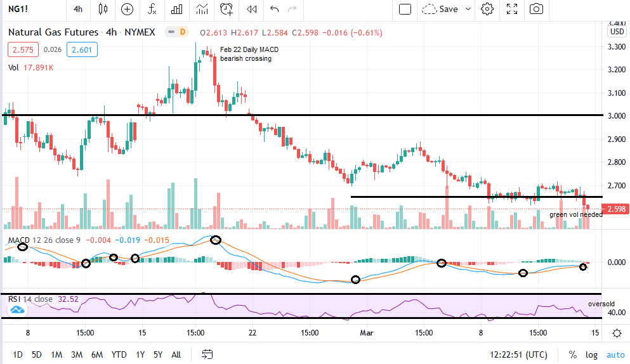The width and height of the screenshot is (630, 364).
Task: Expand the Save dropdown arrow
Action: (468, 9)
